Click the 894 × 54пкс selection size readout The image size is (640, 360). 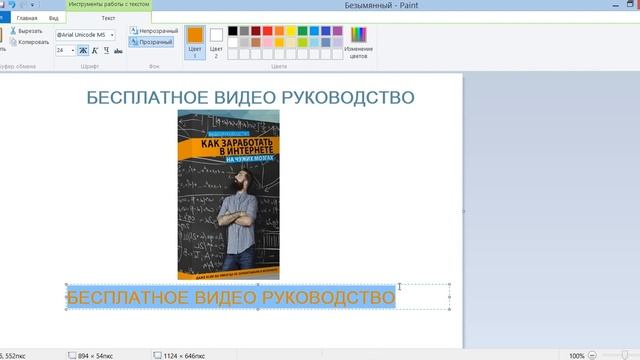tap(95, 356)
